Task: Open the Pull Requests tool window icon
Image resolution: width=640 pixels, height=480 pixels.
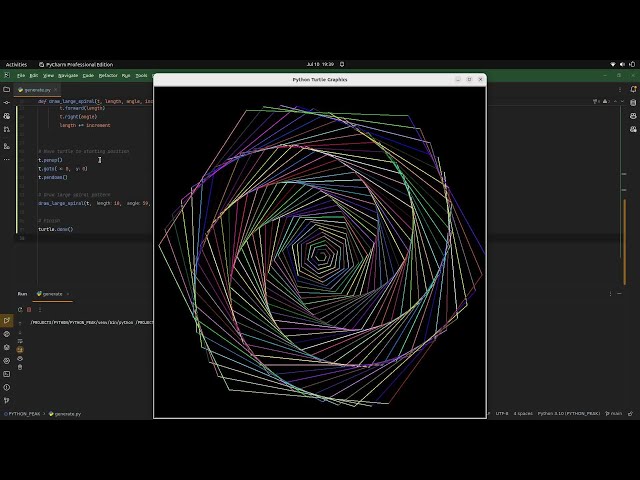Action: coord(7,129)
